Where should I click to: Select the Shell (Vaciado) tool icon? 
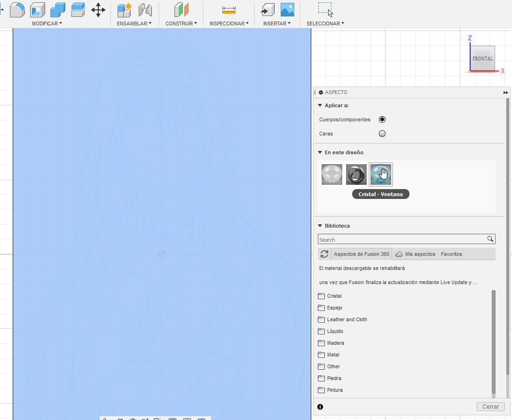[x=38, y=10]
